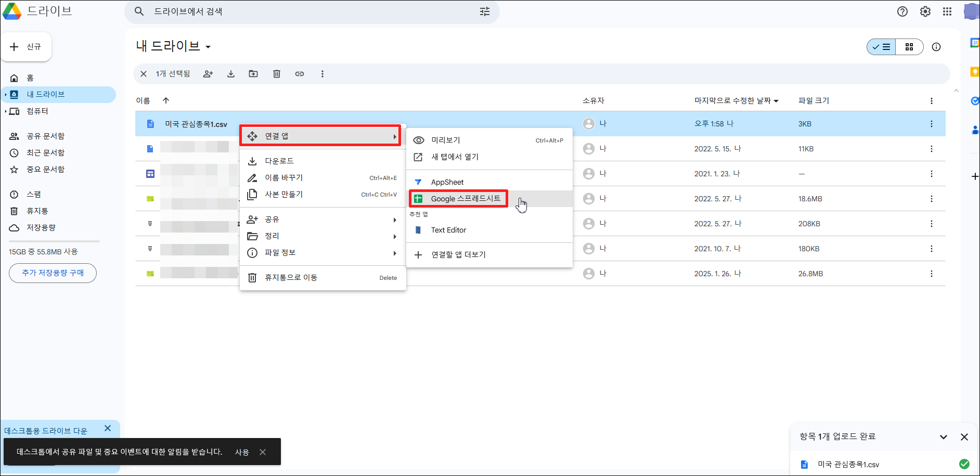
Task: Switch to list view layout
Action: click(x=881, y=47)
